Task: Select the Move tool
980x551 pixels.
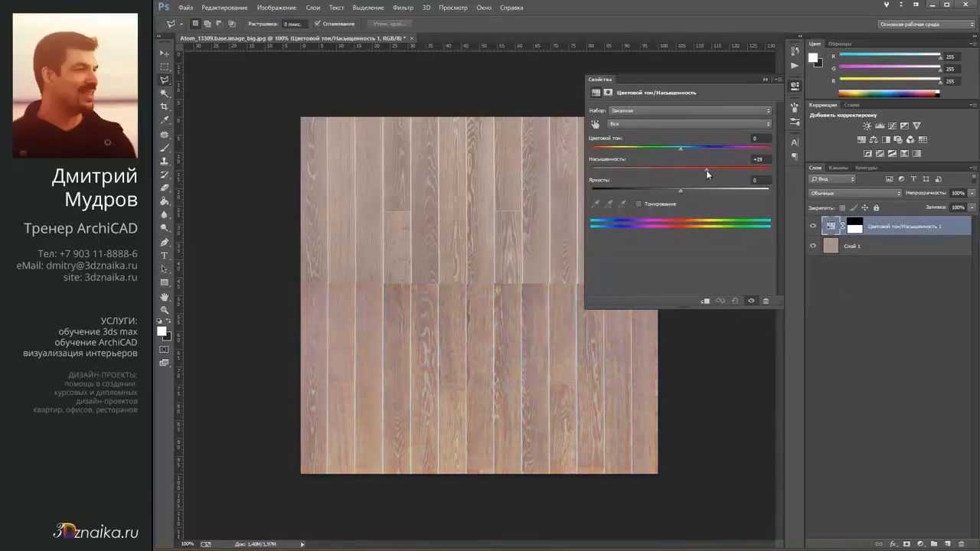Action: [x=165, y=53]
